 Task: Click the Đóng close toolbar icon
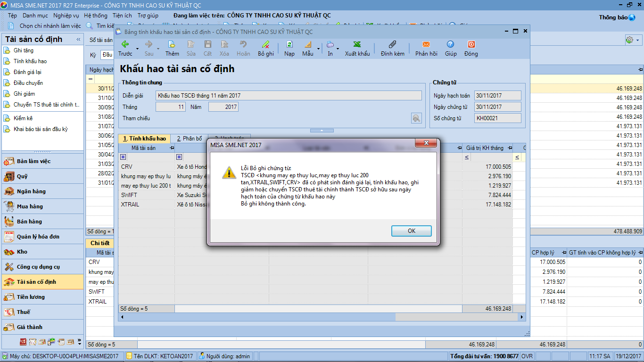[x=471, y=44]
